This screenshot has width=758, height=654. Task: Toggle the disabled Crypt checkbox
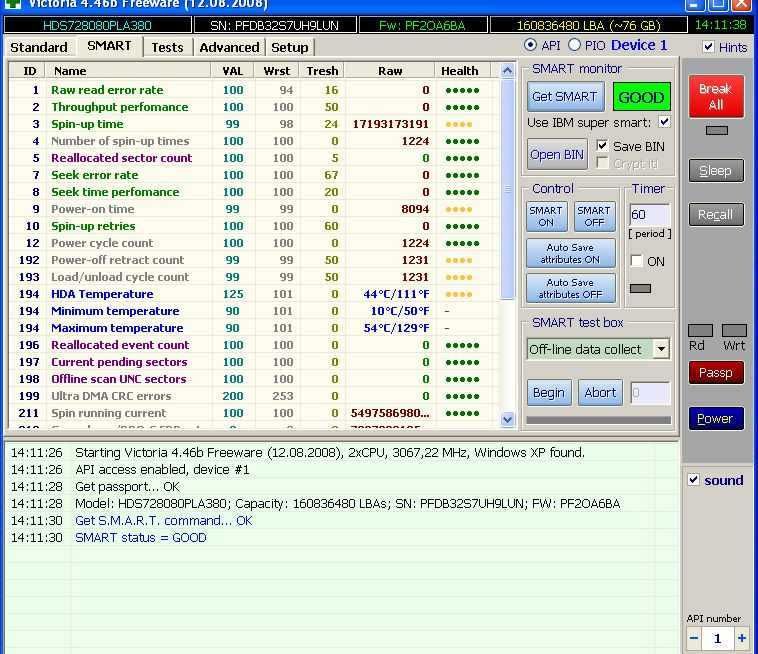click(x=602, y=163)
